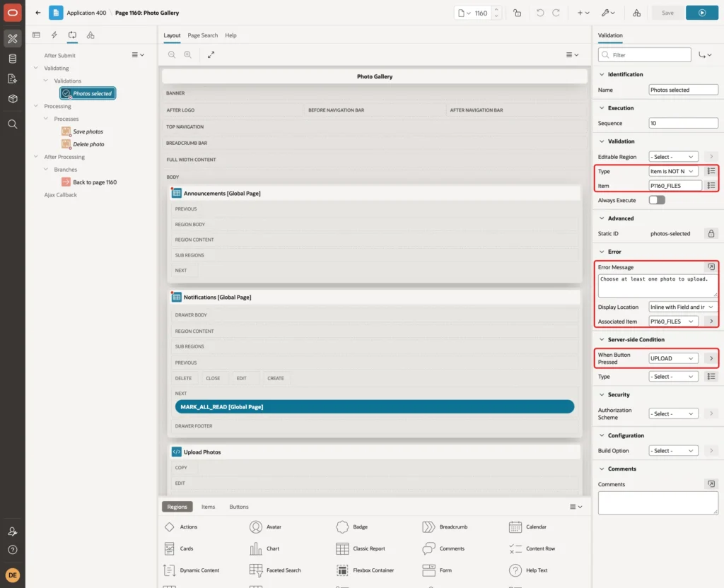This screenshot has height=588, width=724.
Task: Open the Administration user icon in sidebar
Action: (x=13, y=531)
